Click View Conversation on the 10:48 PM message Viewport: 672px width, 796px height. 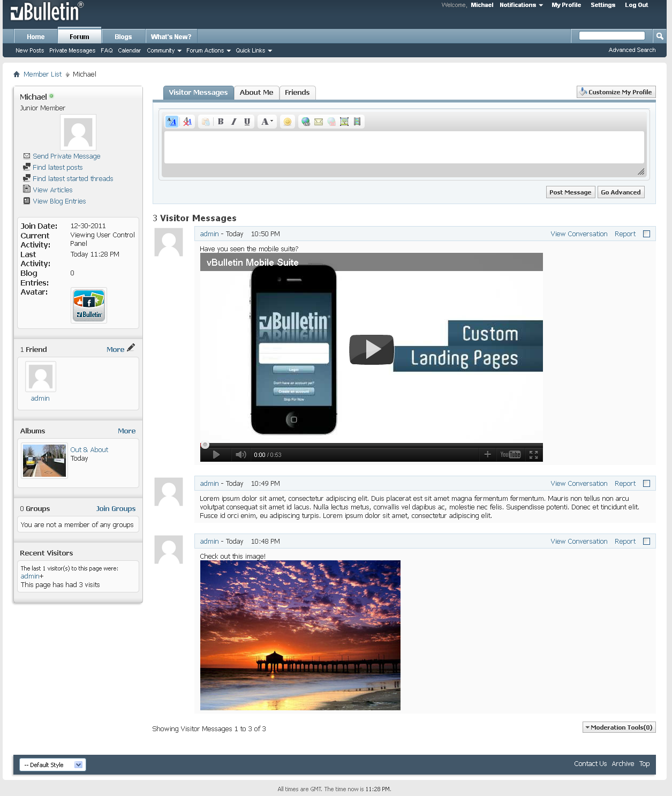(579, 542)
